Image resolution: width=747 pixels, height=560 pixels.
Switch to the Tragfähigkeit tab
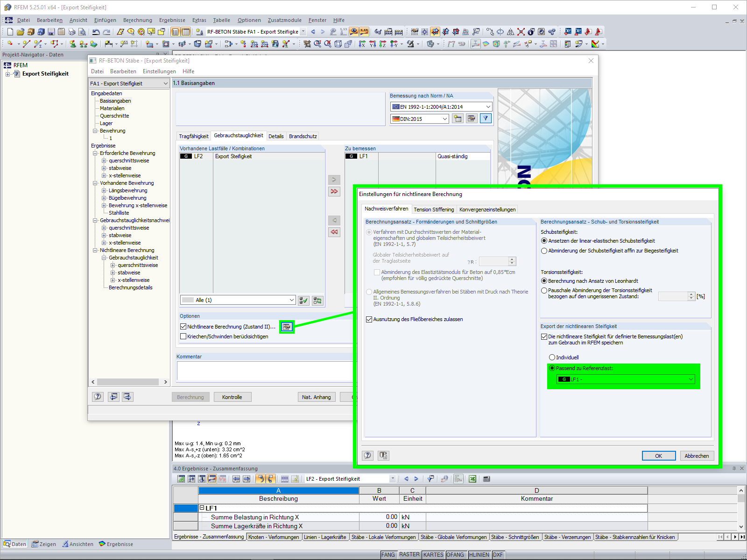pos(194,136)
